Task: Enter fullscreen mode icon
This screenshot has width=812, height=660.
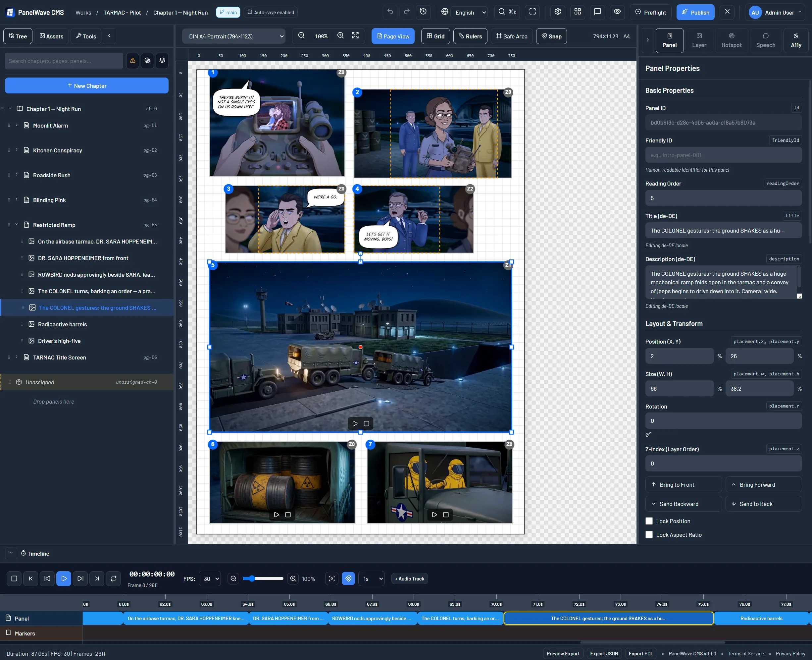Action: pos(533,12)
